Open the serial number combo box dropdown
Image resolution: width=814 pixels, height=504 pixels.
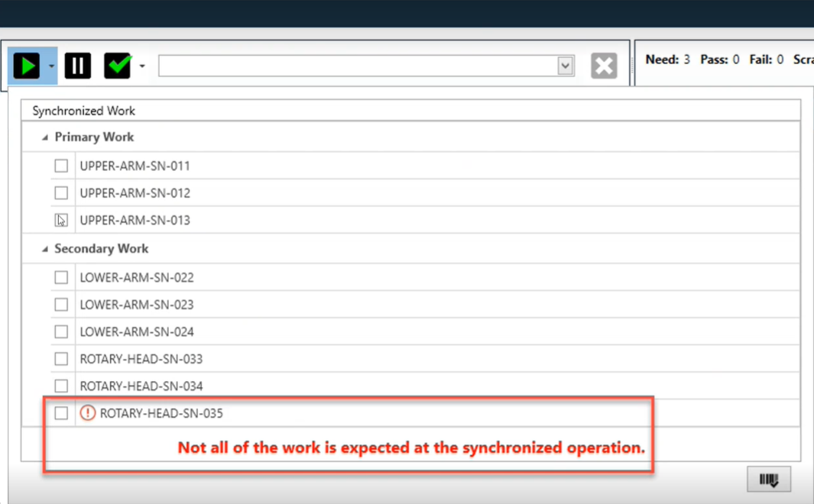click(565, 66)
